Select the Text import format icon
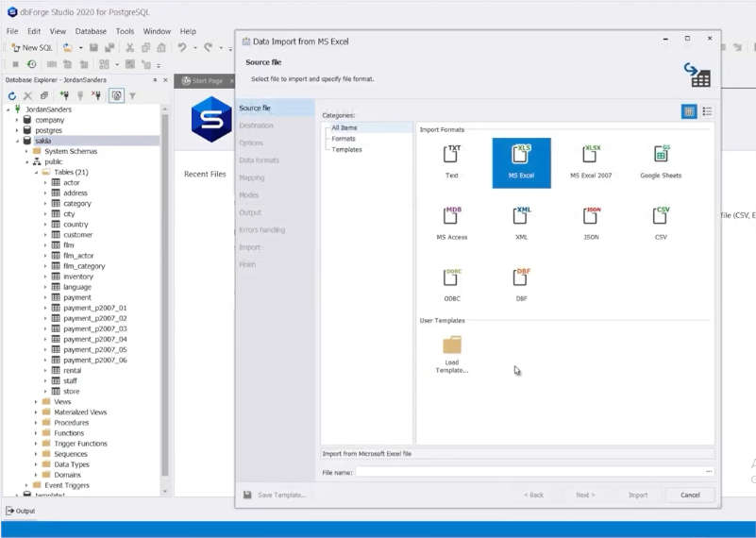The height and width of the screenshot is (538, 756). [451, 157]
